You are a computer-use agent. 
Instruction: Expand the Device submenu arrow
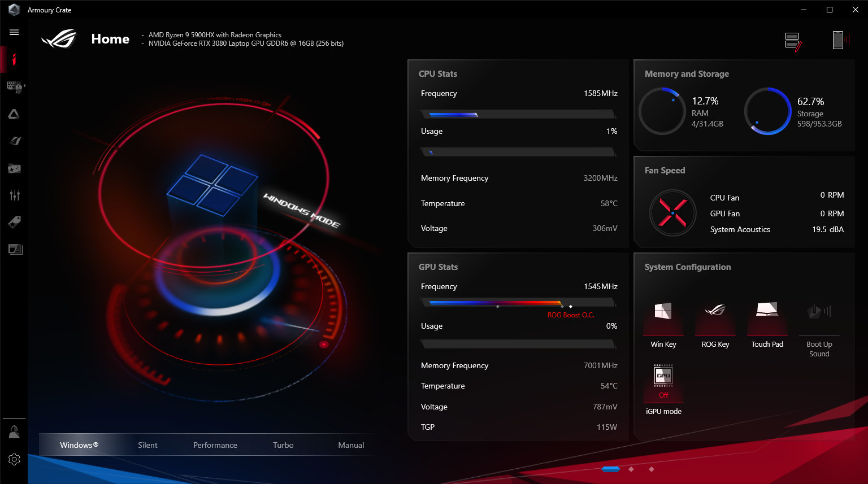coord(25,85)
